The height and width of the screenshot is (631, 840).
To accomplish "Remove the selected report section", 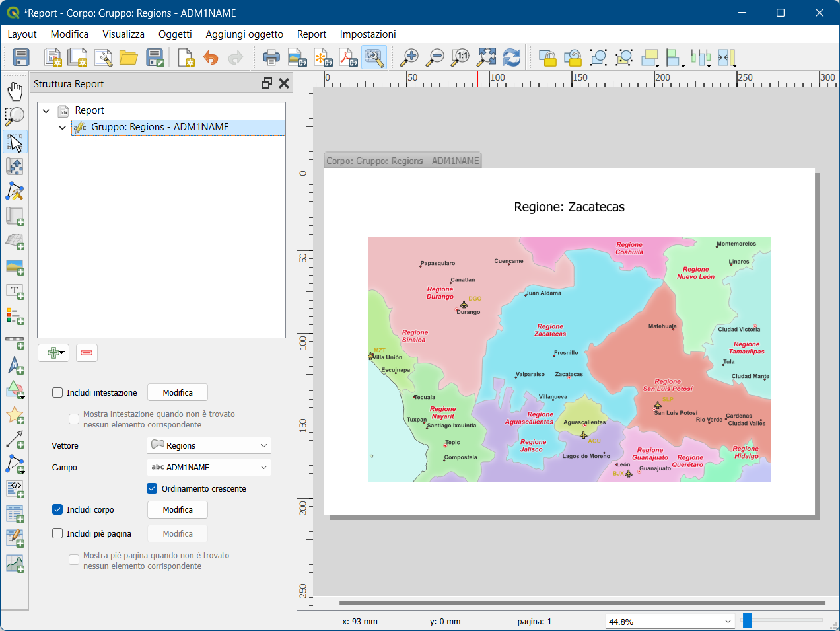I will coord(87,353).
